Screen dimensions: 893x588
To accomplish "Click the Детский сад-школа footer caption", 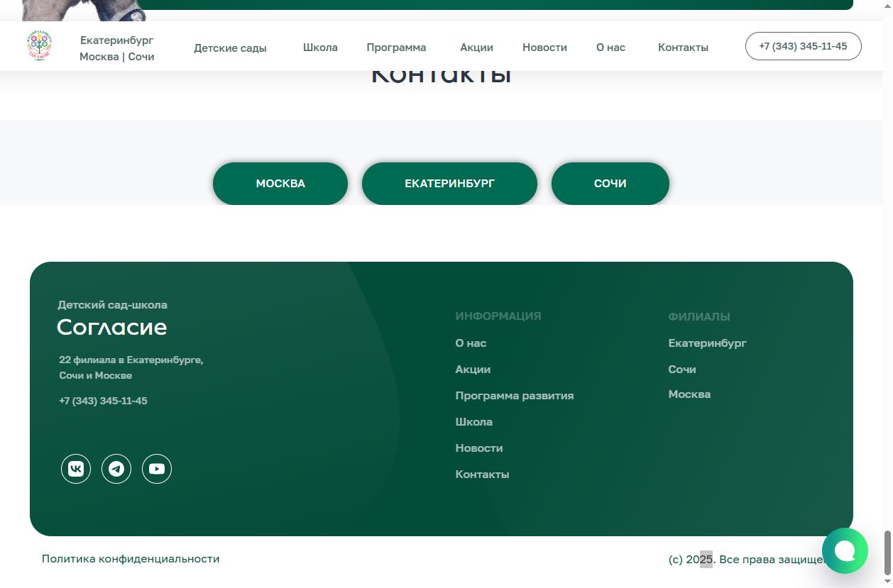I will point(112,305).
